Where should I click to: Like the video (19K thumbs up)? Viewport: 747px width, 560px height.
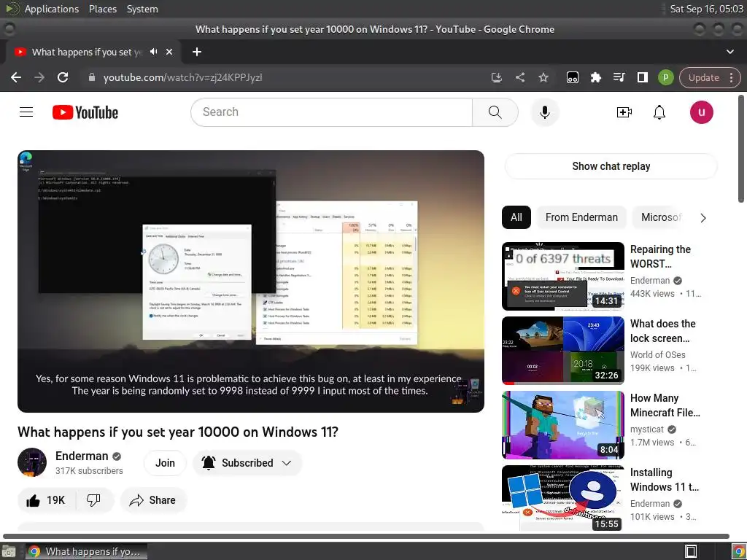[46, 500]
